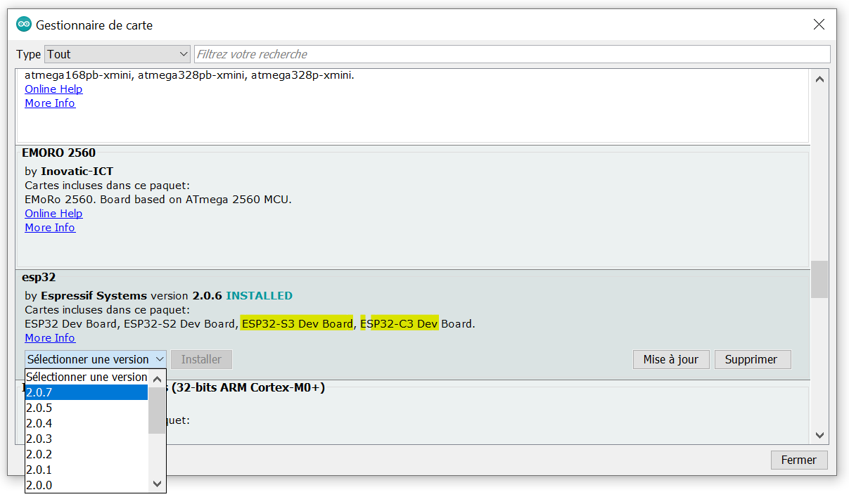849x504 pixels.
Task: Click the 32-bits ARM Cortex-M0+ package title
Action: [246, 387]
